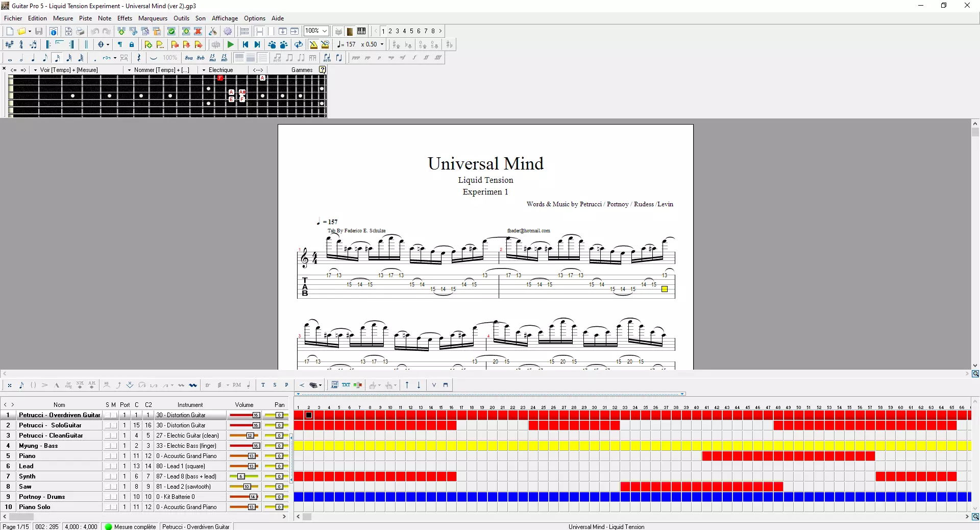This screenshot has width=980, height=530.
Task: Toggle the dead note (x) effect
Action: (10, 385)
